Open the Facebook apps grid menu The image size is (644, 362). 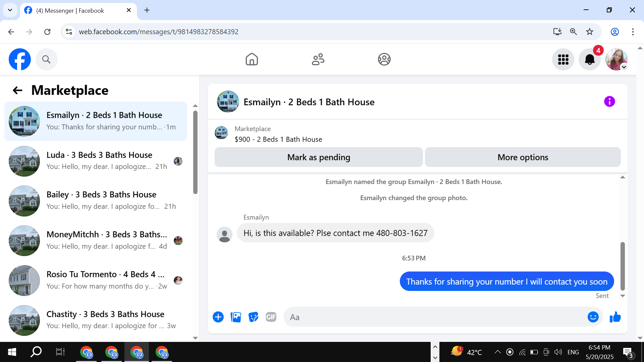(x=563, y=60)
